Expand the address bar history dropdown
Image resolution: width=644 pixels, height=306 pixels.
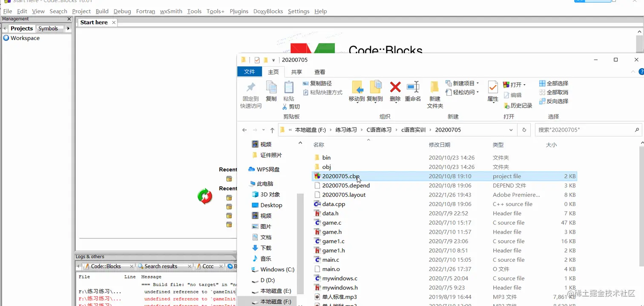coord(511,130)
